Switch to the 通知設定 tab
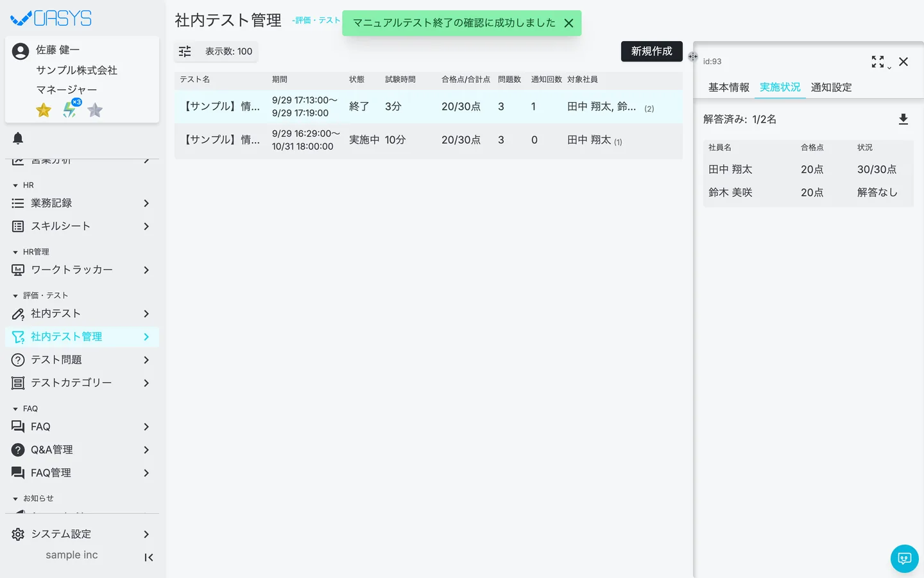The width and height of the screenshot is (924, 578). 832,87
